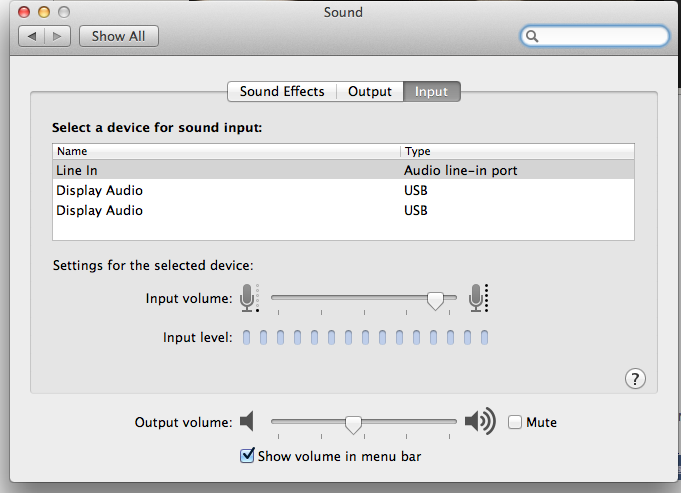Click the Audio line-in port type cell
681x493 pixels.
point(460,170)
